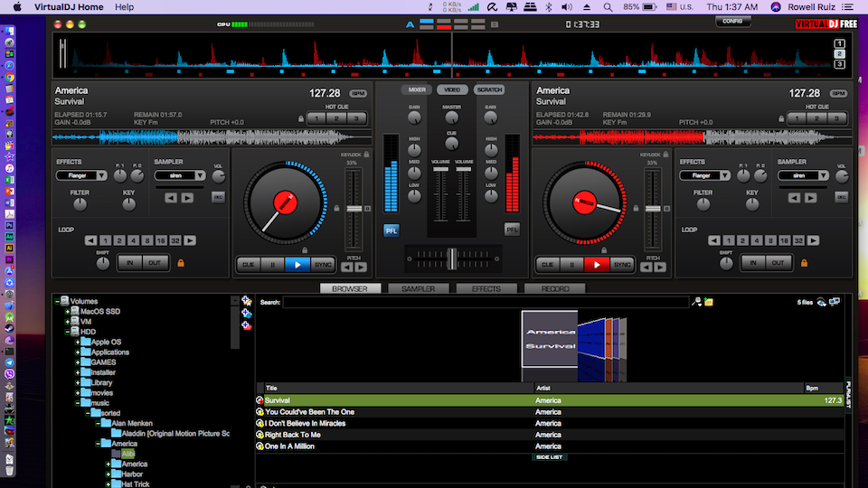Click the right deck keylock padlock icon

(x=665, y=155)
